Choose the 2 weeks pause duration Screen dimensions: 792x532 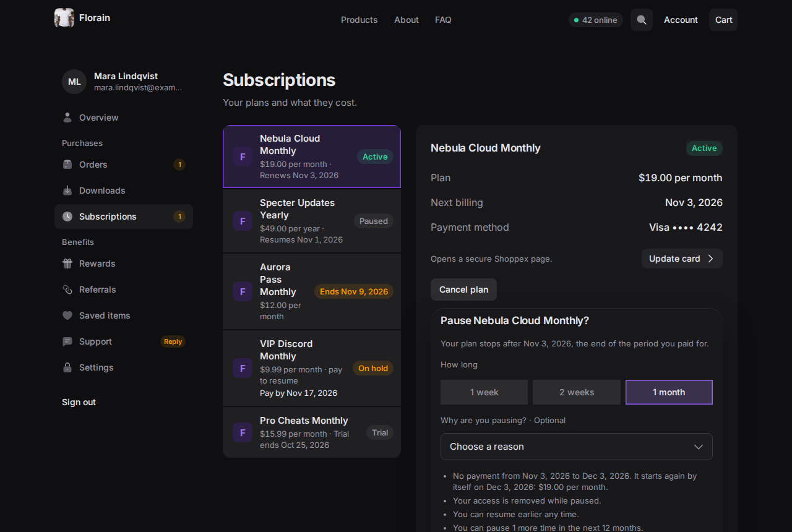tap(577, 392)
